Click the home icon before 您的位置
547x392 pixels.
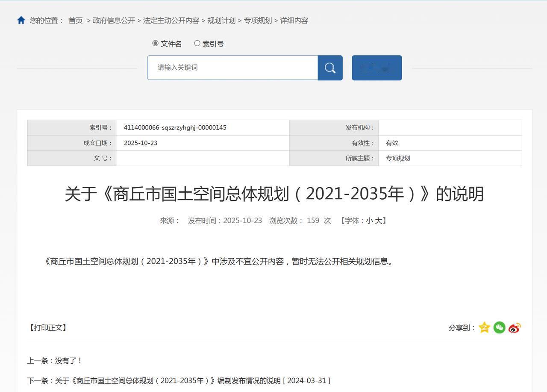point(21,19)
